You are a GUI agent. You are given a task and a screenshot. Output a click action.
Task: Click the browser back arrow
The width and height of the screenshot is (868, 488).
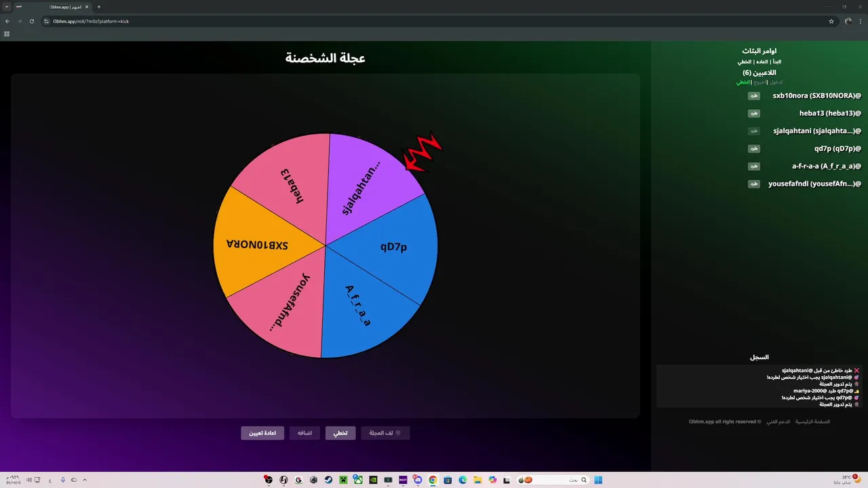(x=7, y=21)
